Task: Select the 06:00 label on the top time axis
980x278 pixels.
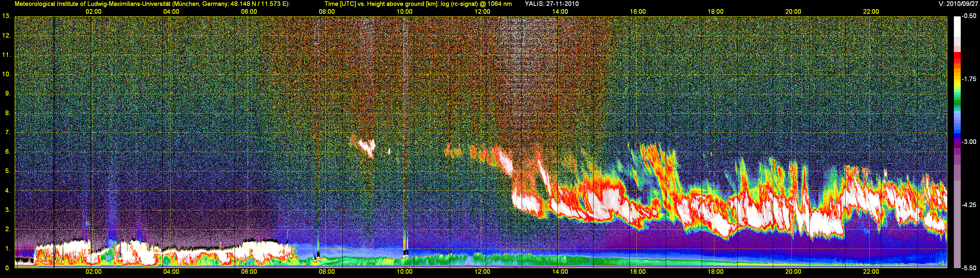Action: (x=249, y=12)
